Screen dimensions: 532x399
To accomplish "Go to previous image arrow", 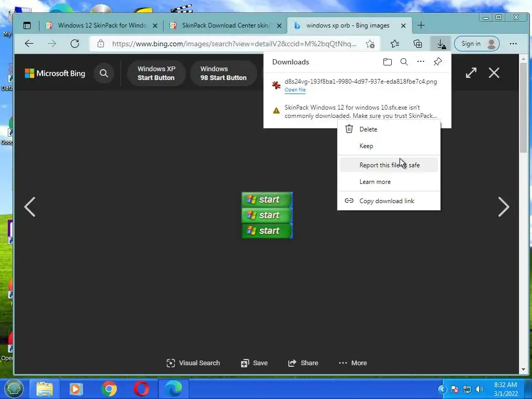I will 30,207.
